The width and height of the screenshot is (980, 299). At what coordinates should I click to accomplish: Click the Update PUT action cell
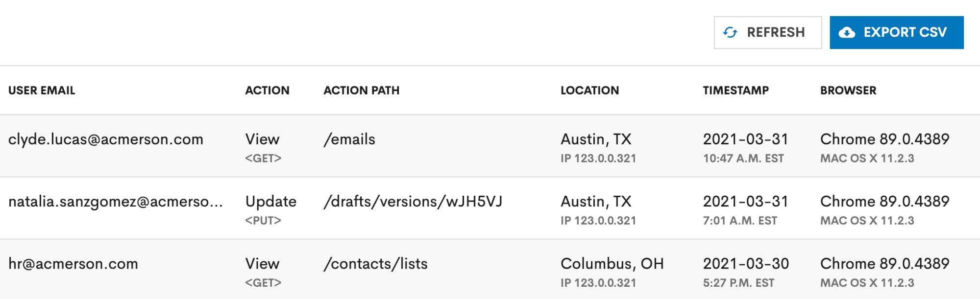point(271,209)
